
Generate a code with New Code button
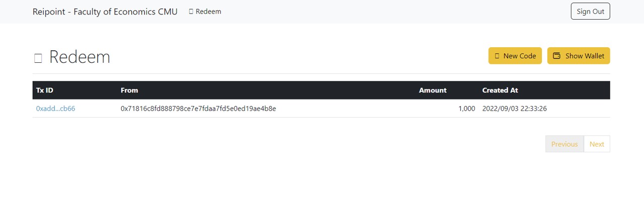pos(515,56)
